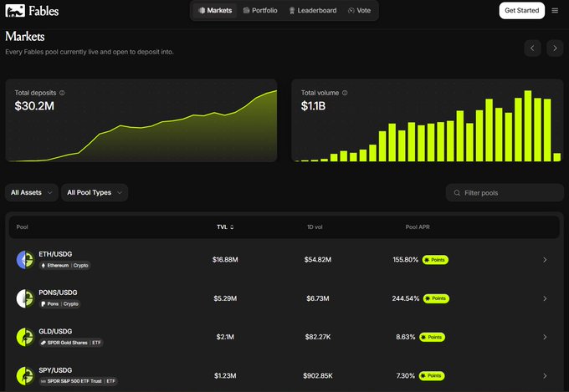Expand the All Pool Types dropdown
569x392 pixels.
(95, 192)
